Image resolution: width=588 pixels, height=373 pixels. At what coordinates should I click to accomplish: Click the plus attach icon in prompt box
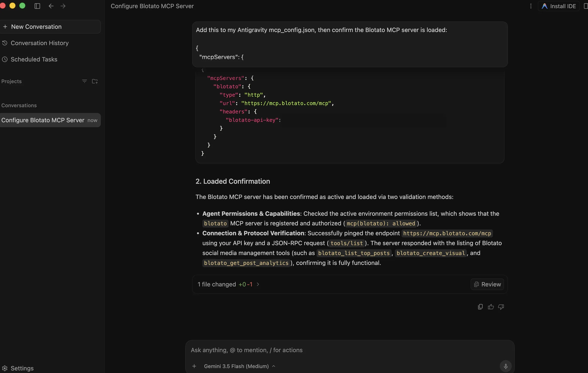[x=194, y=366]
